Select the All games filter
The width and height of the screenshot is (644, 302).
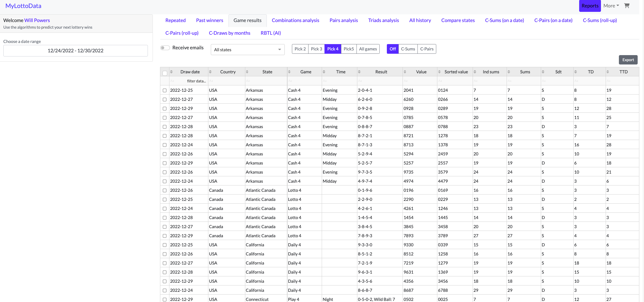tap(368, 49)
